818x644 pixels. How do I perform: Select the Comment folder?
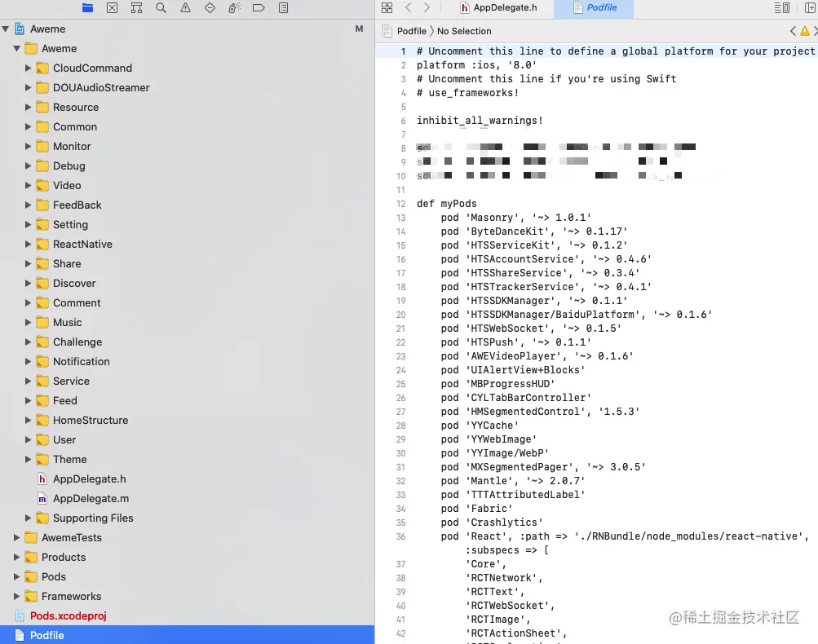[x=77, y=303]
